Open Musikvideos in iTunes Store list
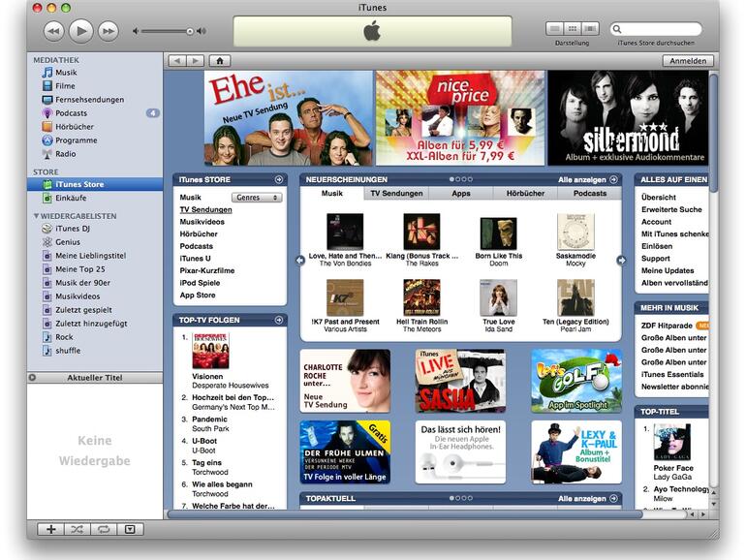This screenshot has height=560, width=746. coord(202,222)
